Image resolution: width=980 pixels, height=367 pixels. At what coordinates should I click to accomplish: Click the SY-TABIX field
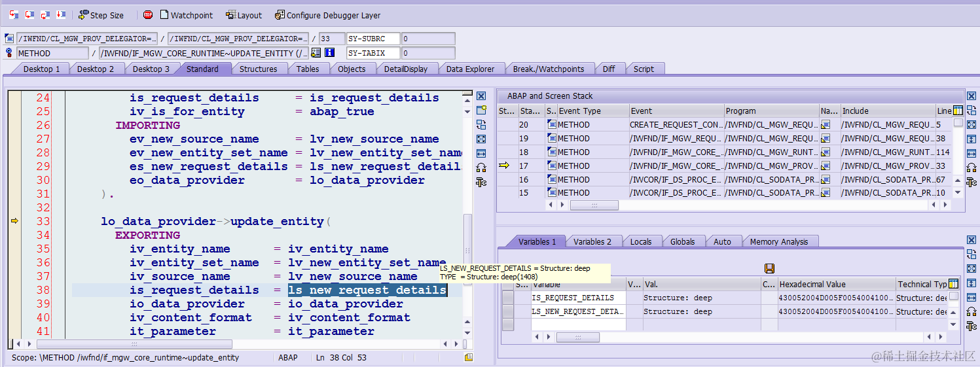click(372, 53)
